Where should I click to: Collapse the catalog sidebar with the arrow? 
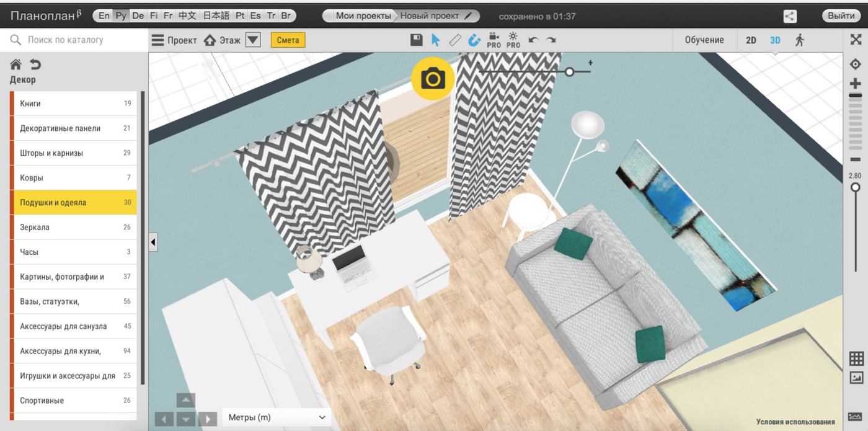(x=153, y=242)
